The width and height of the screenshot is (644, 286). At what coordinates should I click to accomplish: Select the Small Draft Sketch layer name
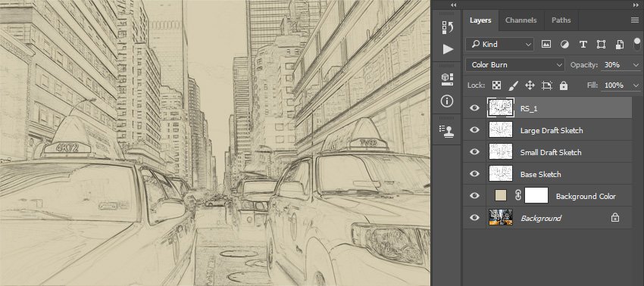tap(551, 153)
